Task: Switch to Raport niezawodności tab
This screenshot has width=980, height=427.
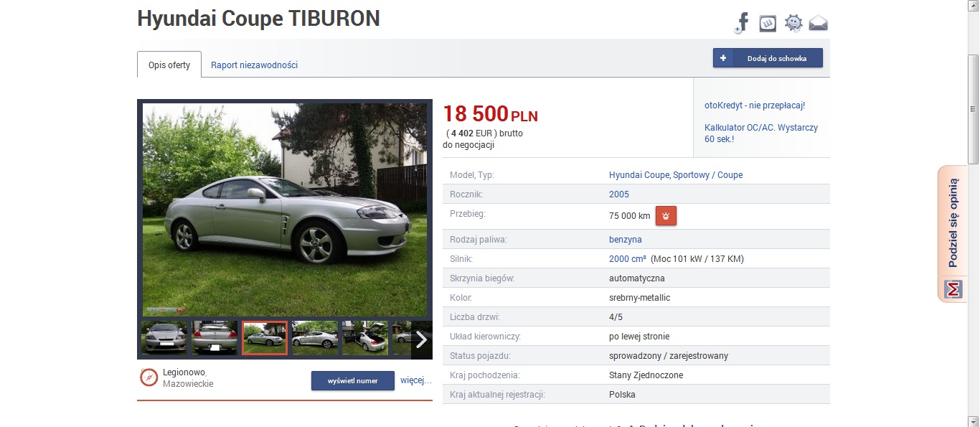Action: pyautogui.click(x=254, y=65)
